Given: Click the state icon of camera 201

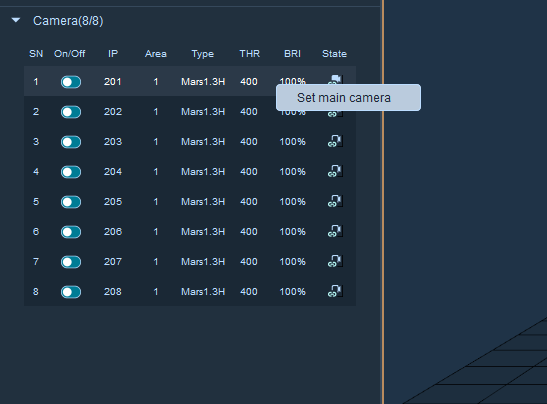Looking at the screenshot, I should pos(335,80).
